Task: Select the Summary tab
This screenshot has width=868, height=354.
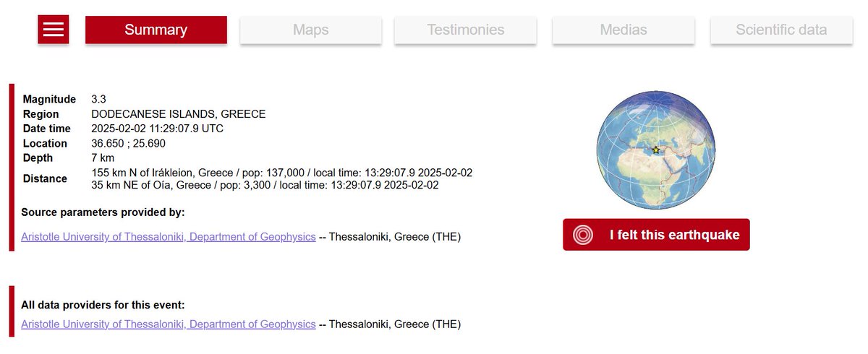Action: coord(156,30)
